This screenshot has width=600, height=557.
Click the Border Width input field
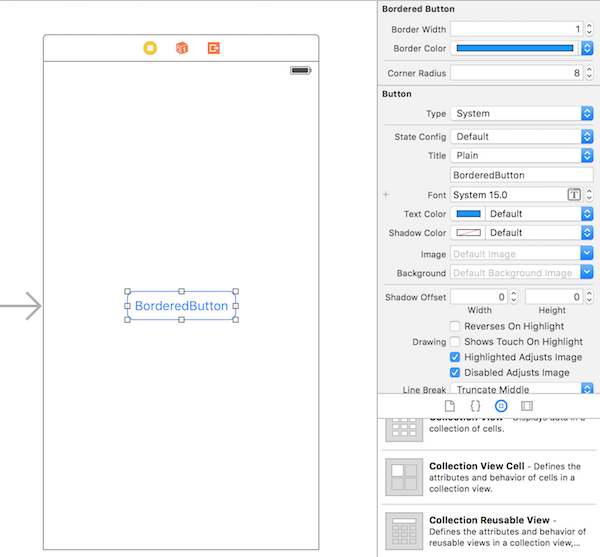point(517,29)
